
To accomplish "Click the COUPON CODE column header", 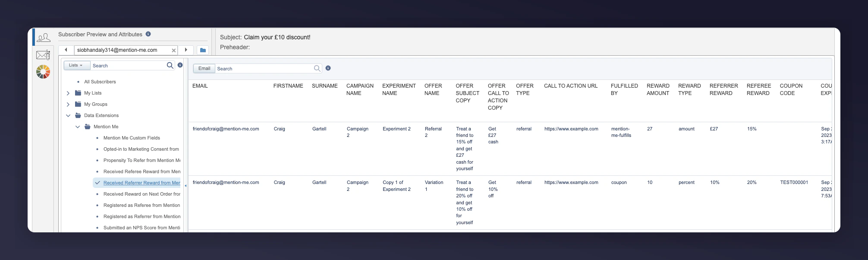I will (x=791, y=89).
